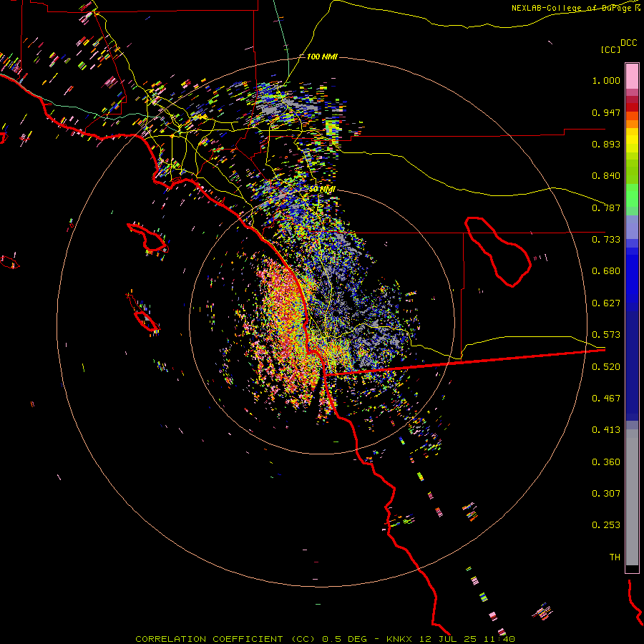Screen dimensions: 644x644
Task: Select the 0.947 scale value
Action: [x=606, y=113]
